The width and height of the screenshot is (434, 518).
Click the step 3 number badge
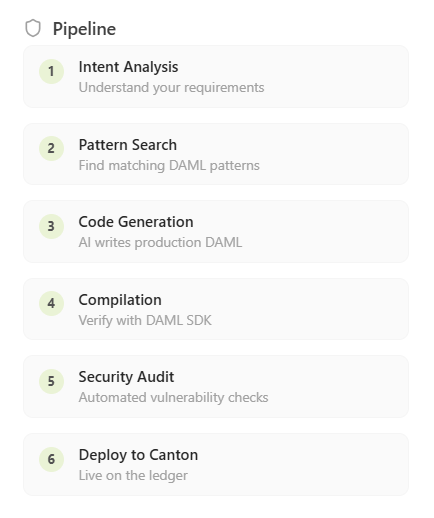[x=51, y=226]
